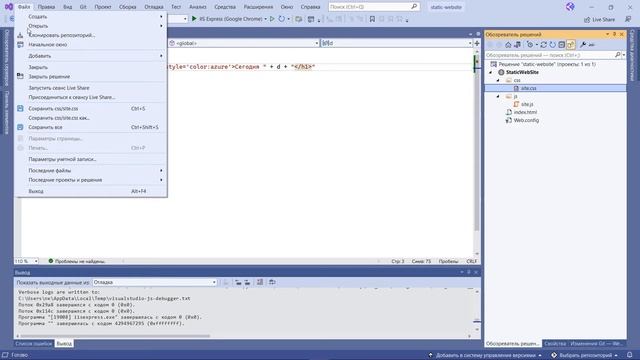Switch to the Изменения Git tab
This screenshot has height=360, width=640.
(596, 344)
